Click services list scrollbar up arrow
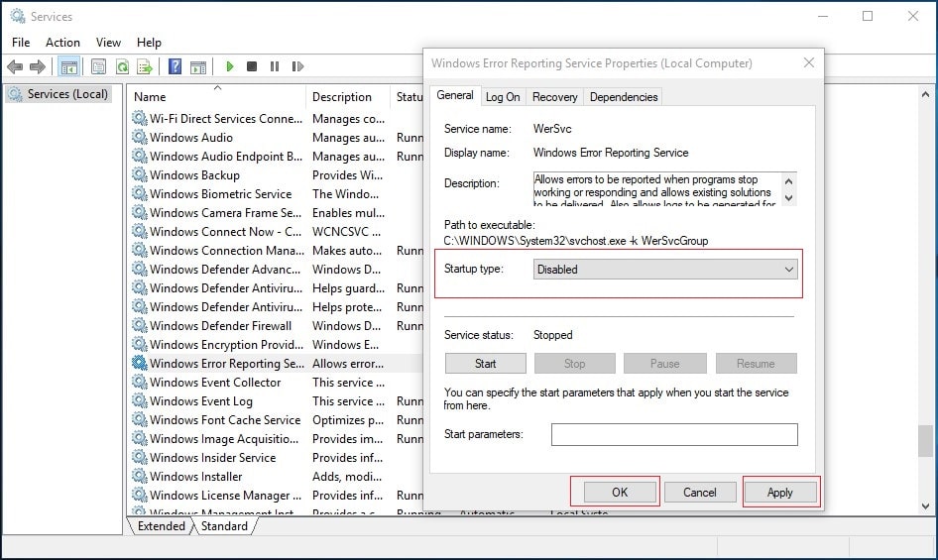The image size is (938, 560). tap(925, 94)
